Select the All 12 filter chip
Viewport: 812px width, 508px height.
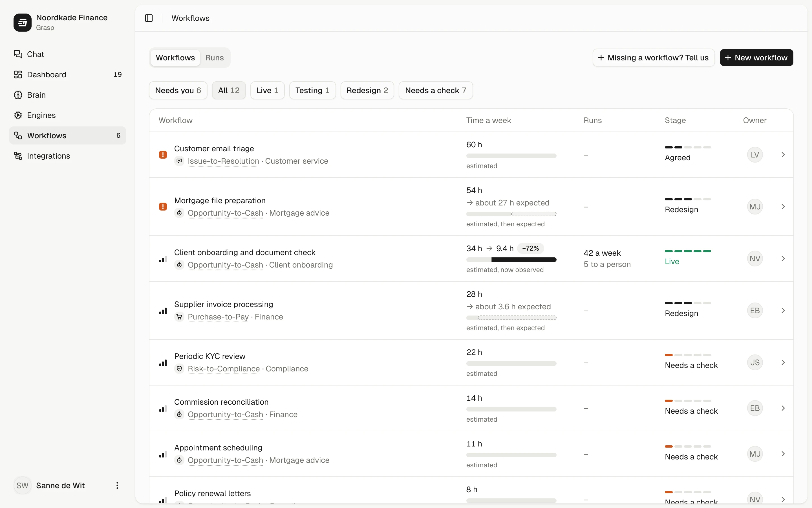click(229, 90)
